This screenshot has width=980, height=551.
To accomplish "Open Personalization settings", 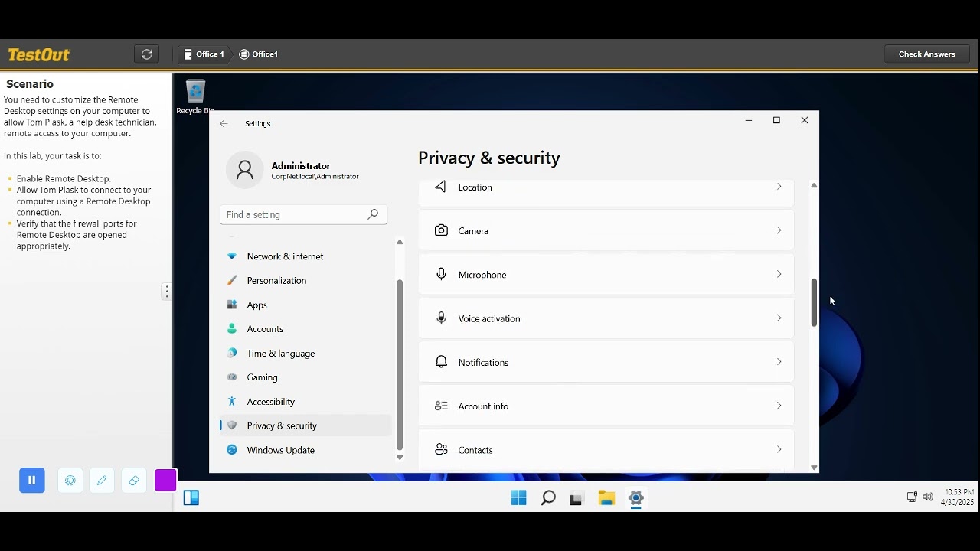I will (x=305, y=280).
